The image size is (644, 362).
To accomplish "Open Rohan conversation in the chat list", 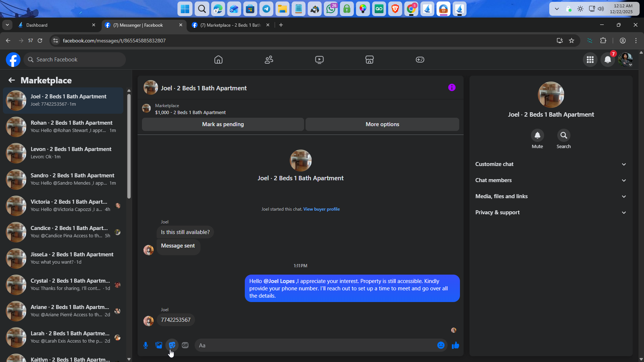I will pyautogui.click(x=63, y=127).
